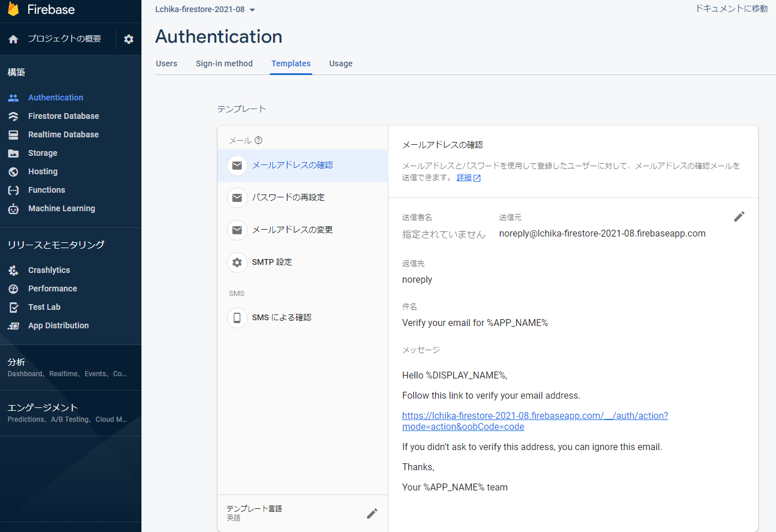Screen dimensions: 776x532
Task: Go to Hosting in sidebar
Action: tap(43, 172)
